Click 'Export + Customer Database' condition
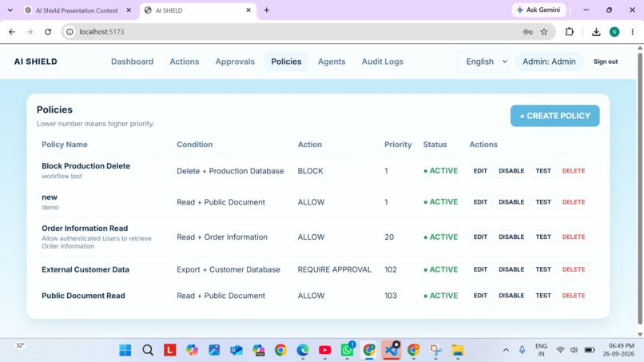The height and width of the screenshot is (362, 644). coord(229,269)
